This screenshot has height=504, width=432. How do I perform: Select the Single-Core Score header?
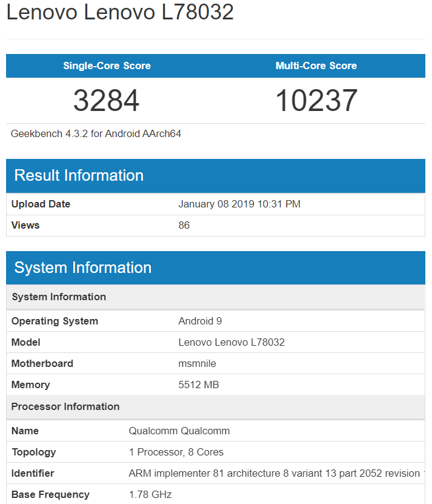[x=107, y=66]
